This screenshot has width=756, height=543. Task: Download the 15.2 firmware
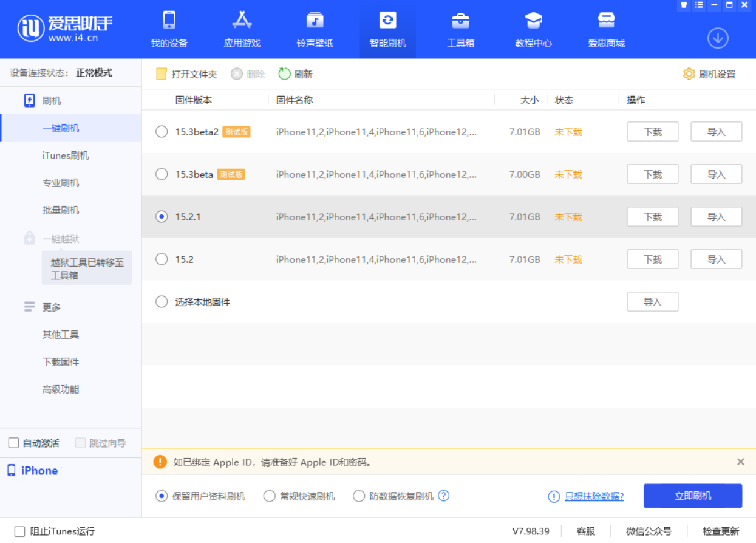pyautogui.click(x=653, y=259)
